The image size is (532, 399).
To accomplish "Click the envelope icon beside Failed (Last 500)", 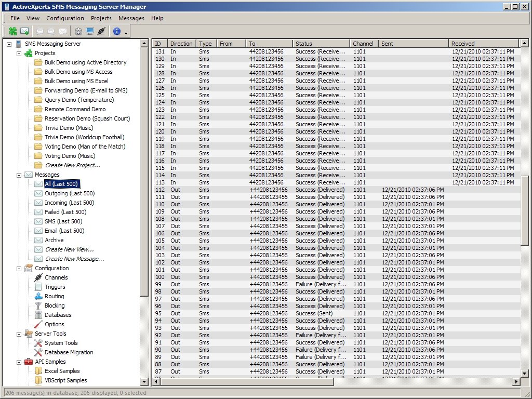I will 38,212.
